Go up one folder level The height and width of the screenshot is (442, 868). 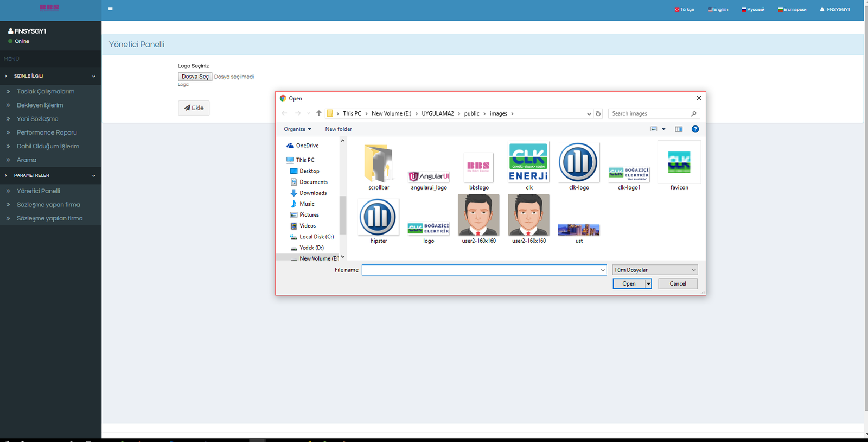(318, 113)
